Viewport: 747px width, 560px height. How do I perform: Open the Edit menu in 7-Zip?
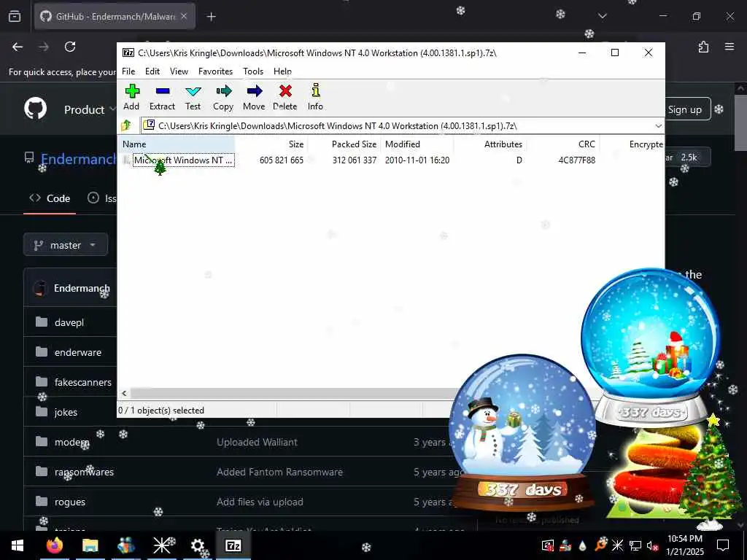(x=152, y=71)
